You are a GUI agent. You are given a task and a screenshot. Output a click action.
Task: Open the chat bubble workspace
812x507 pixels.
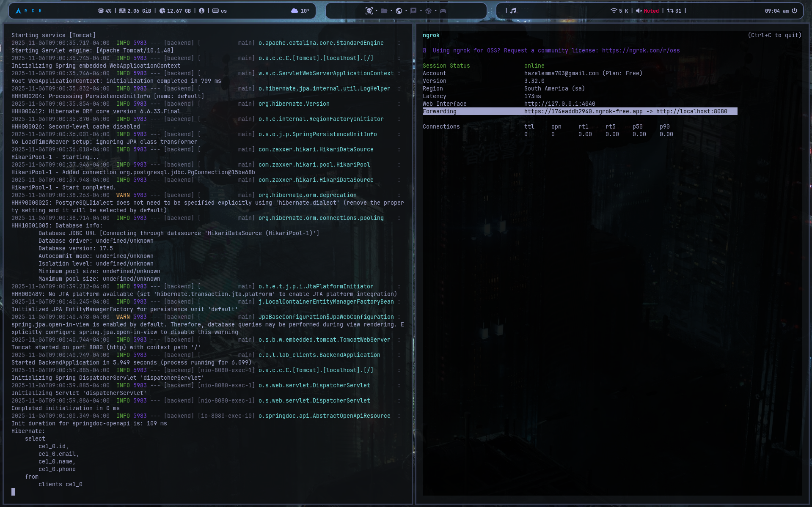(x=413, y=11)
